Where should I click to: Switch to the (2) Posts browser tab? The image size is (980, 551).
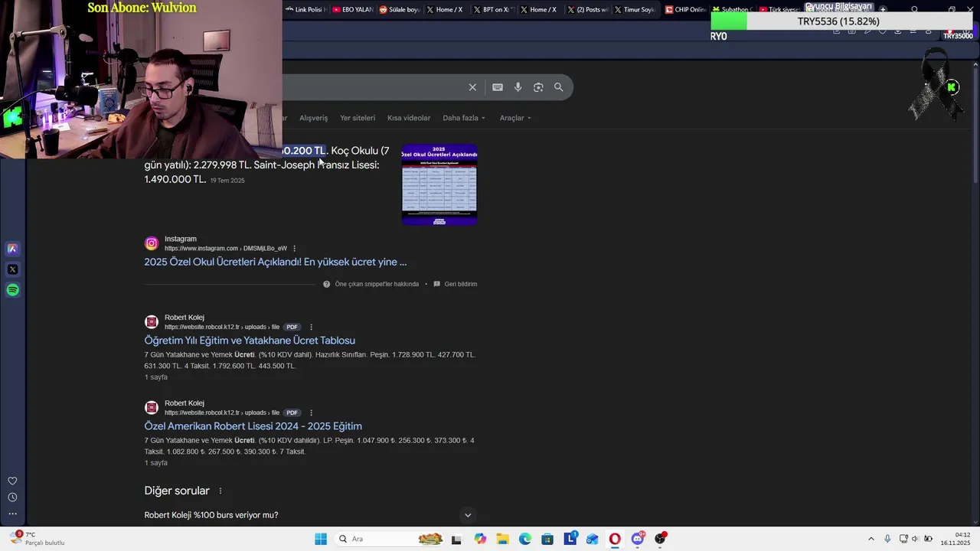tap(587, 10)
